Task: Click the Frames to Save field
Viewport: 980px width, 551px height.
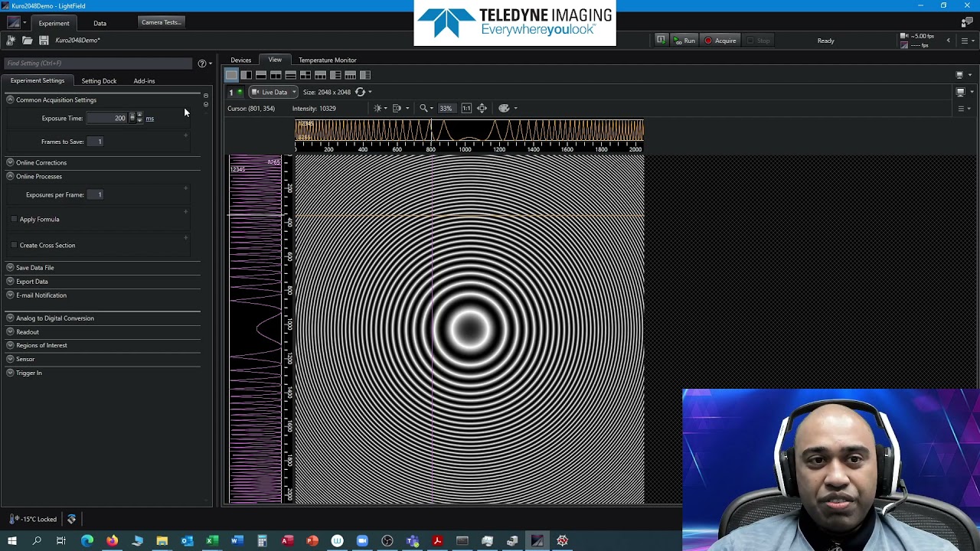Action: [x=95, y=142]
